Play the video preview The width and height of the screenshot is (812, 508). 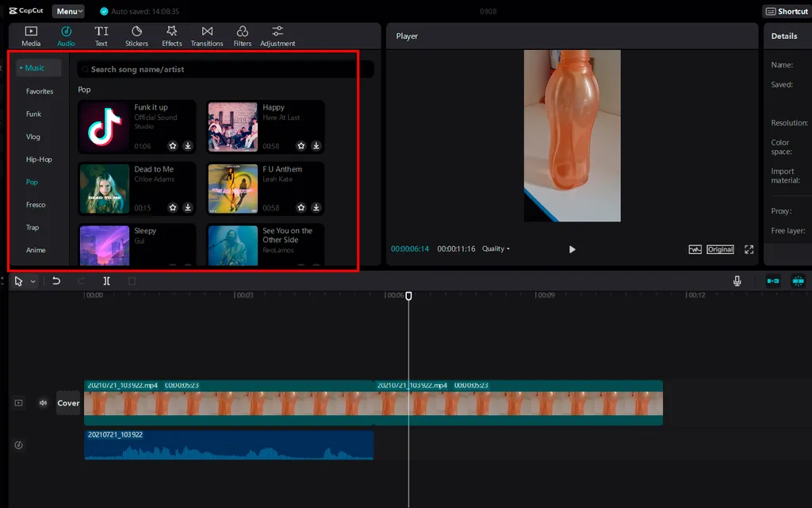coord(572,249)
